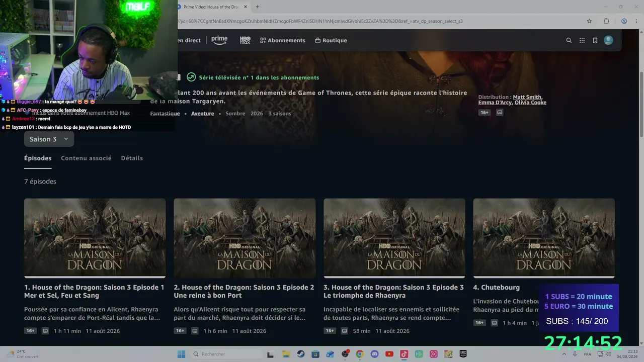The height and width of the screenshot is (362, 644).
Task: Open the Prime Video search icon
Action: 569,40
